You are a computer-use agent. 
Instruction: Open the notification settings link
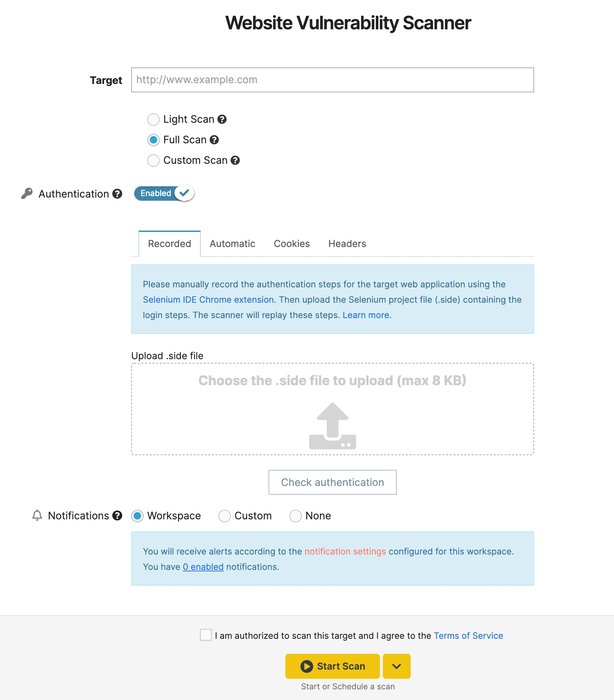coord(345,551)
